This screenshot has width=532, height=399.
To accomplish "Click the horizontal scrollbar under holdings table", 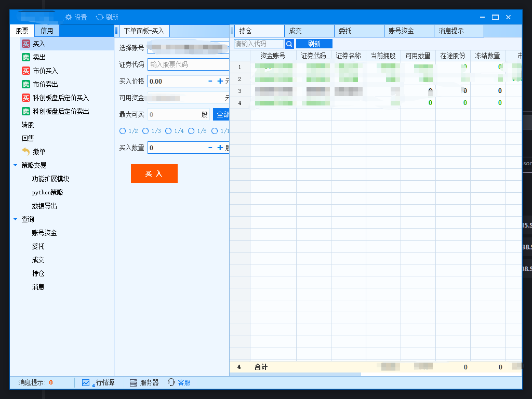I will (295, 374).
